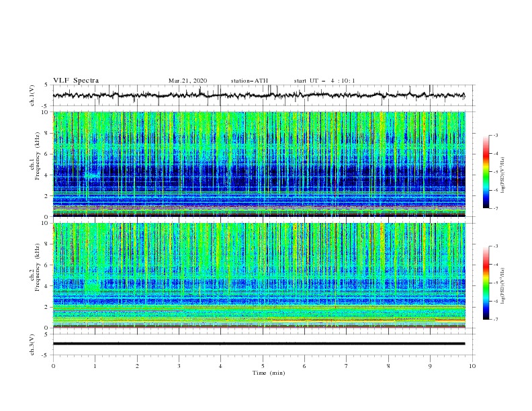Click the "VLF Spectra" title text
This screenshot has width=532, height=411.
click(76, 81)
